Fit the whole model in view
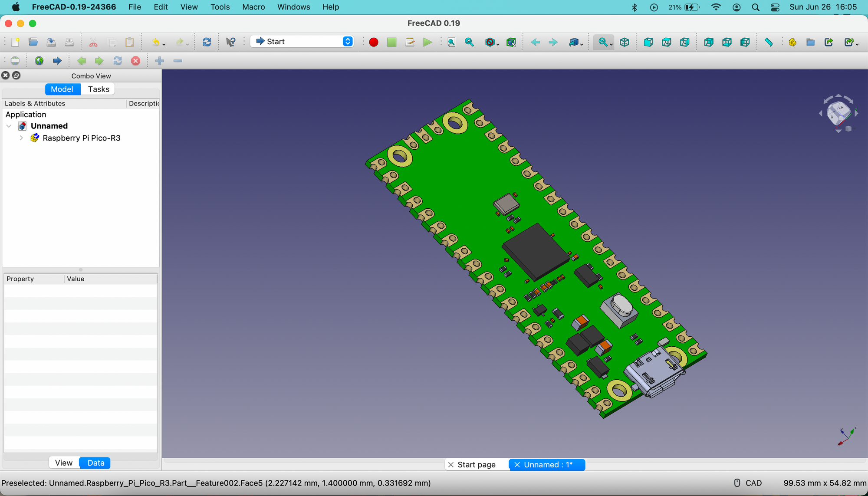The height and width of the screenshot is (496, 868). click(x=451, y=42)
